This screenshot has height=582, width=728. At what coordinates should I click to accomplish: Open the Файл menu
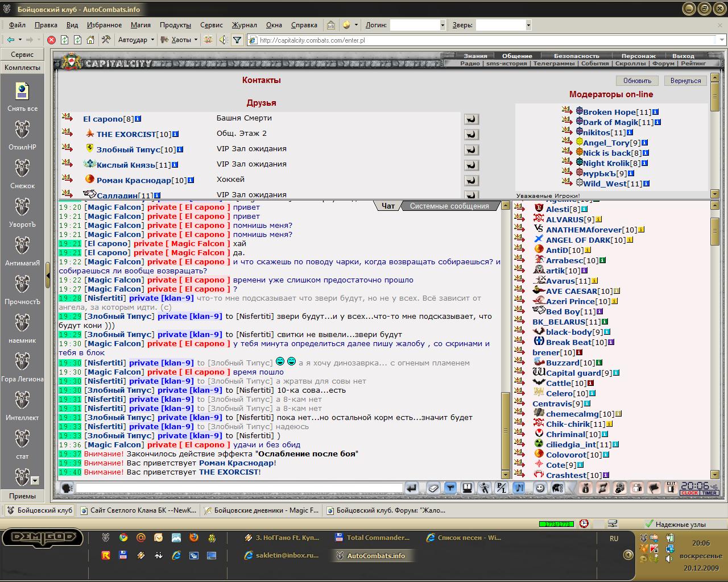17,25
